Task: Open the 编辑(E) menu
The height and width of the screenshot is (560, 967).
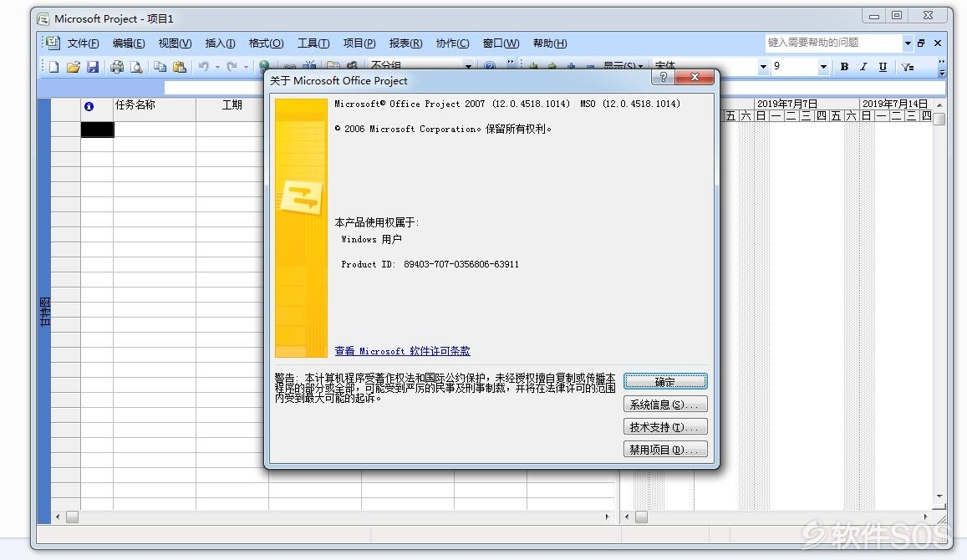Action: click(128, 43)
